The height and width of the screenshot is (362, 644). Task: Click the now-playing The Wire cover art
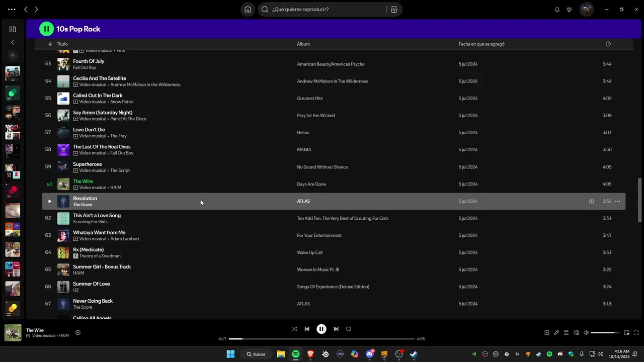(13, 333)
